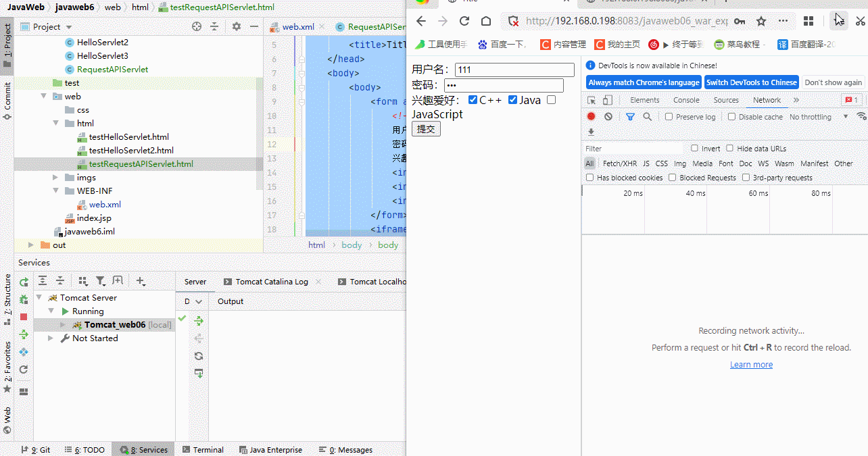
Task: Open the Terminal tool window tab
Action: click(202, 450)
